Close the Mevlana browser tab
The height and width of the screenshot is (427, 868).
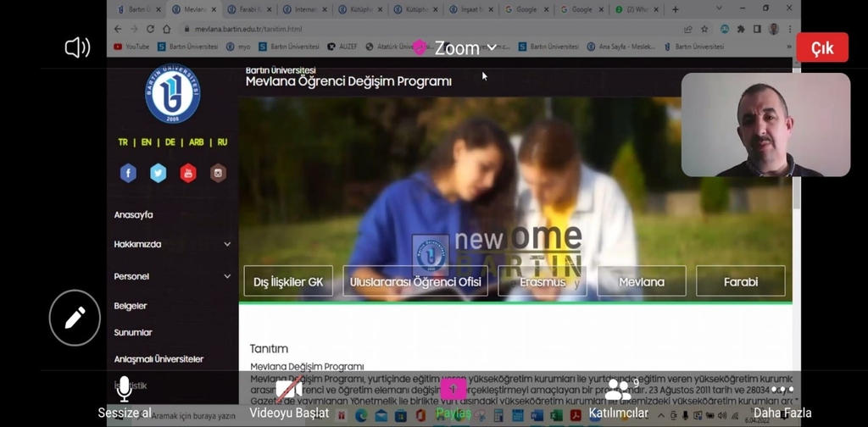coord(214,9)
